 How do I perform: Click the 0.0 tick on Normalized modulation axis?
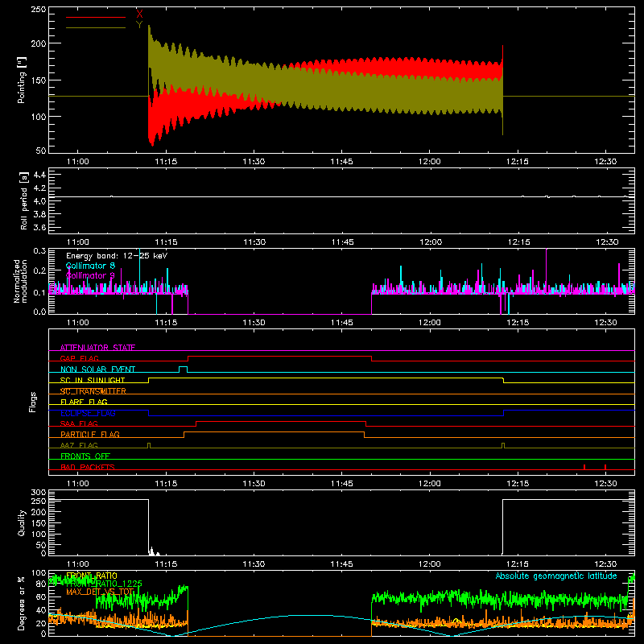click(x=39, y=312)
